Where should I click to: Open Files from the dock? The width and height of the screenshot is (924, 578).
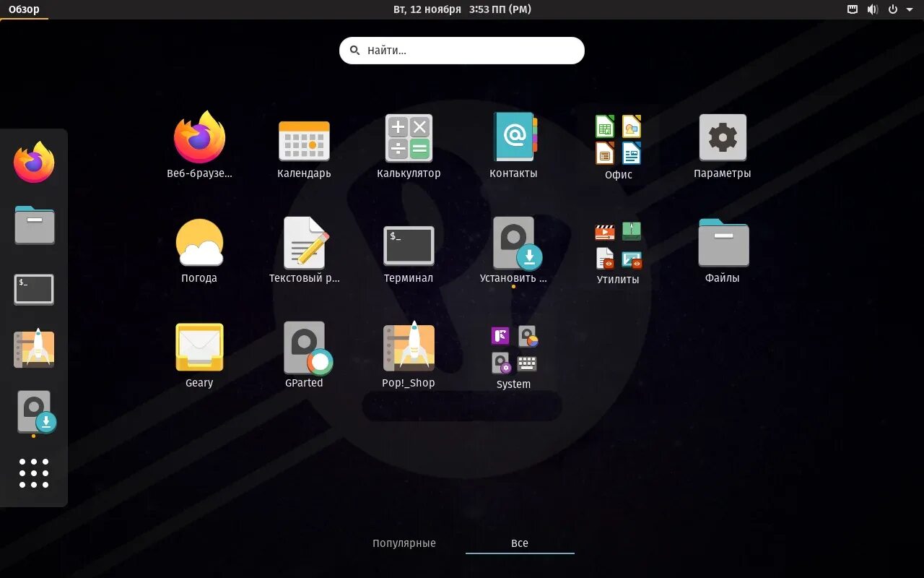(x=34, y=225)
